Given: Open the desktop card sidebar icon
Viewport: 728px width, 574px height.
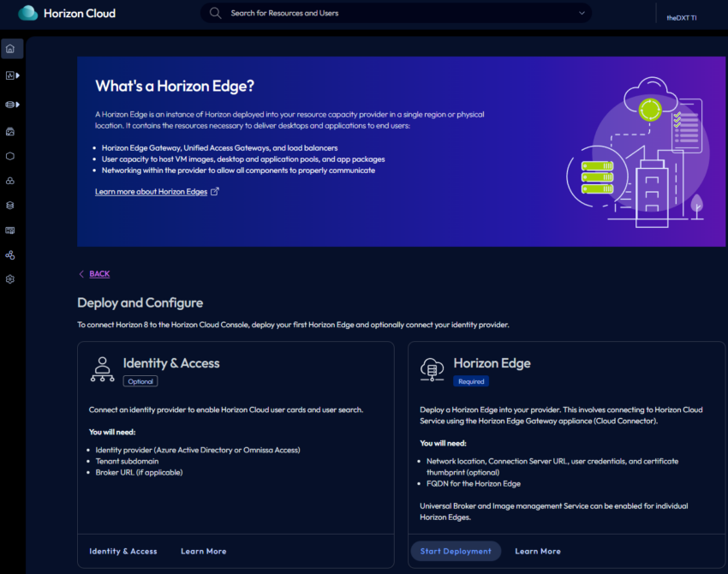Looking at the screenshot, I should click(10, 230).
